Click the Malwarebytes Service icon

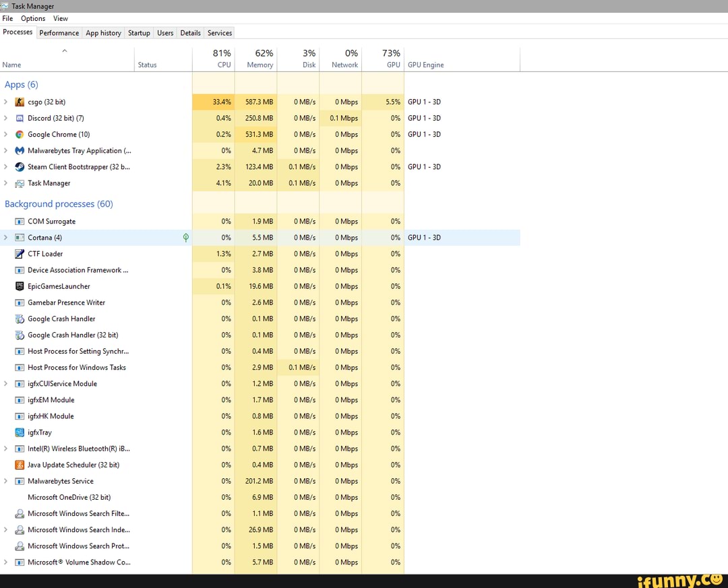pyautogui.click(x=20, y=482)
